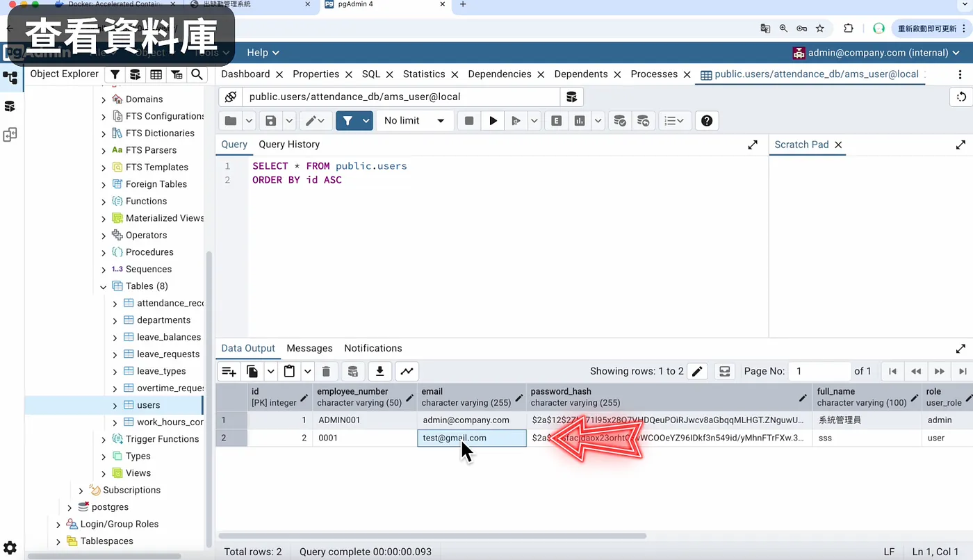Expand the Functions tree node
973x560 pixels.
[104, 201]
